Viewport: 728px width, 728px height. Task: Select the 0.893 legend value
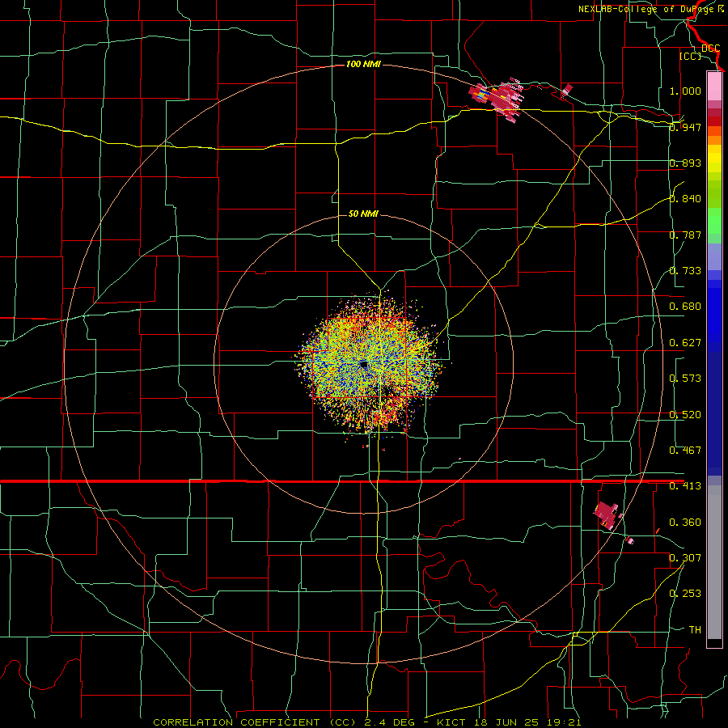coord(685,163)
